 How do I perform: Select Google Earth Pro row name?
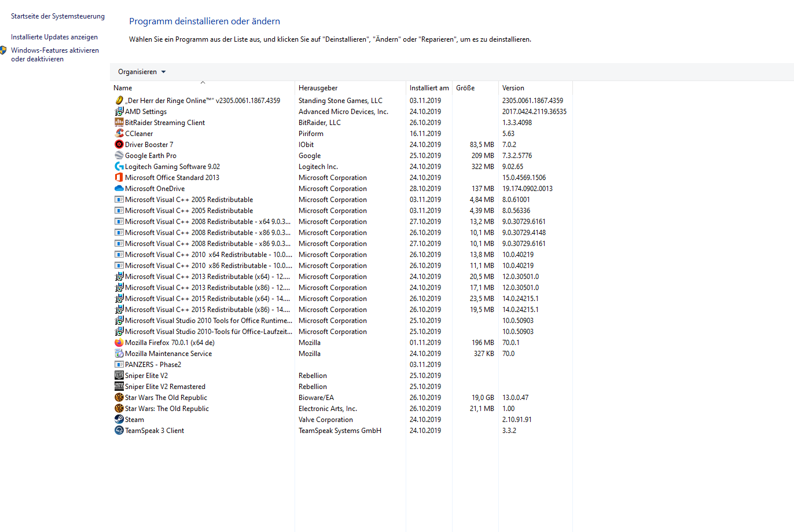click(x=150, y=156)
